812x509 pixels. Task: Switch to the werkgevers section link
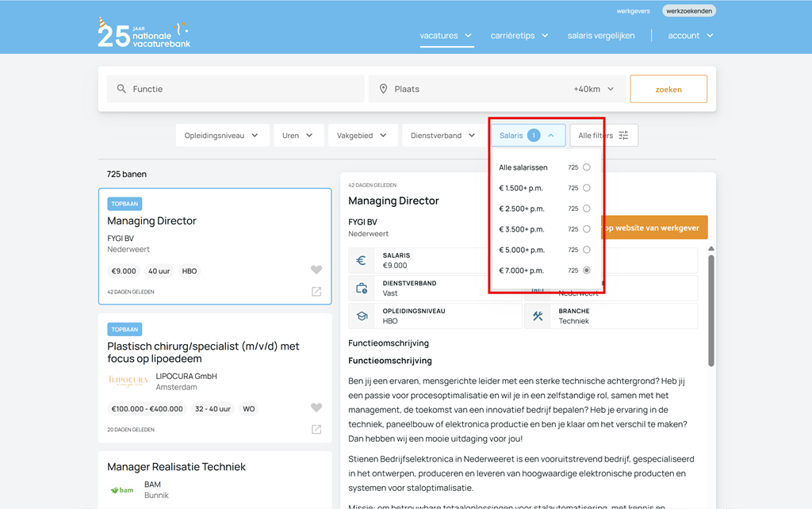point(633,11)
